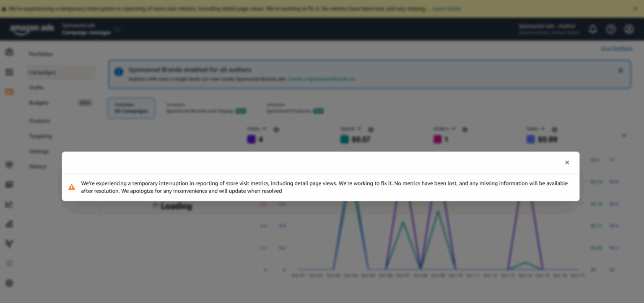Open the help question-mark icon
This screenshot has height=303, width=644.
pos(611,29)
